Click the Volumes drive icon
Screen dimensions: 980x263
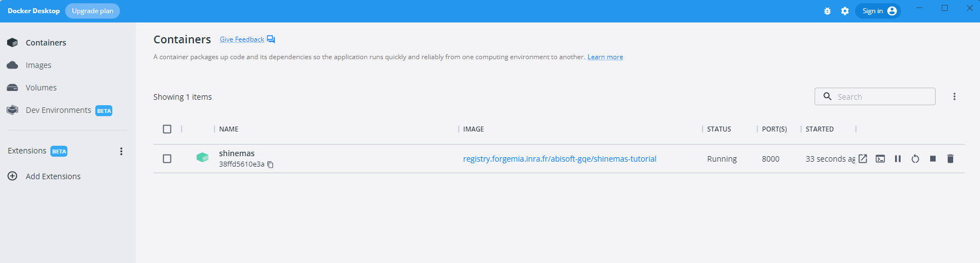coord(12,88)
